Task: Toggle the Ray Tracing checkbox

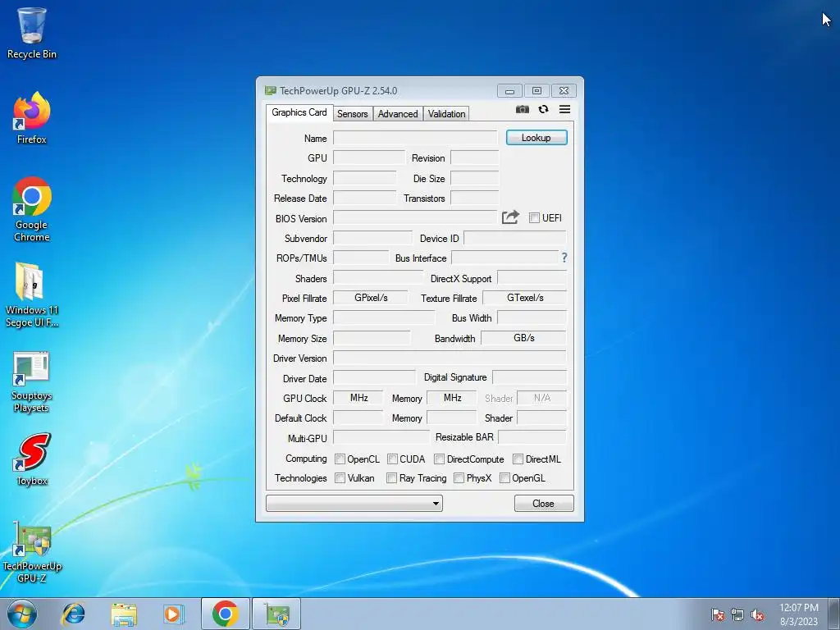Action: (x=391, y=477)
